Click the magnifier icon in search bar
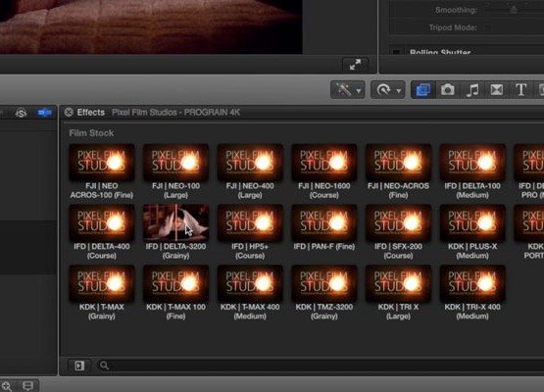544x392 pixels. coord(104,366)
